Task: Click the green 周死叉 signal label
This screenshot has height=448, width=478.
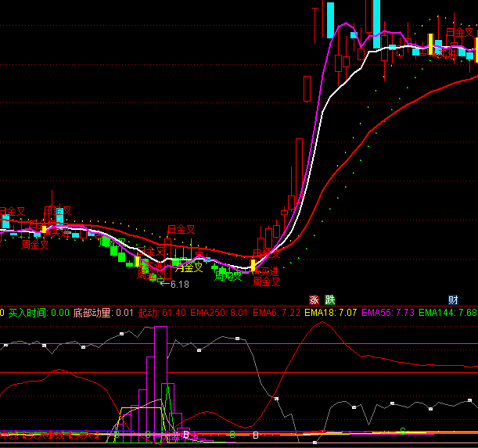Action: [x=228, y=275]
